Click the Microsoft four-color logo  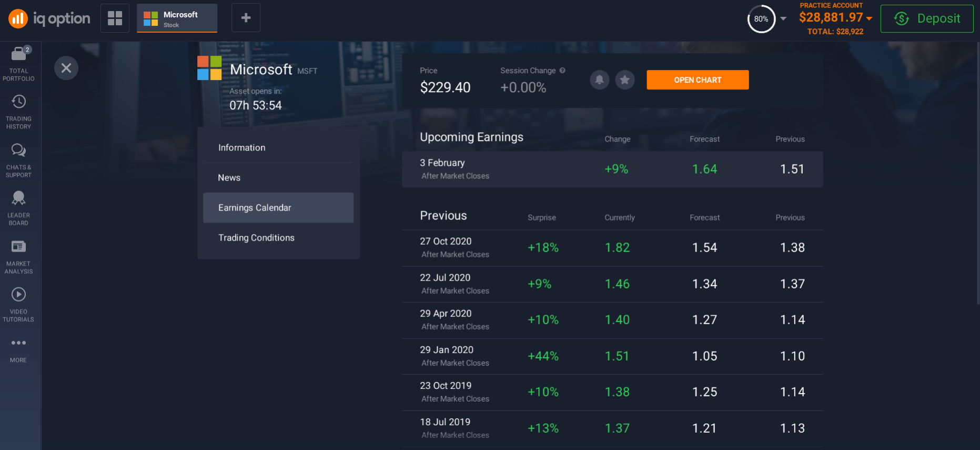pos(209,68)
